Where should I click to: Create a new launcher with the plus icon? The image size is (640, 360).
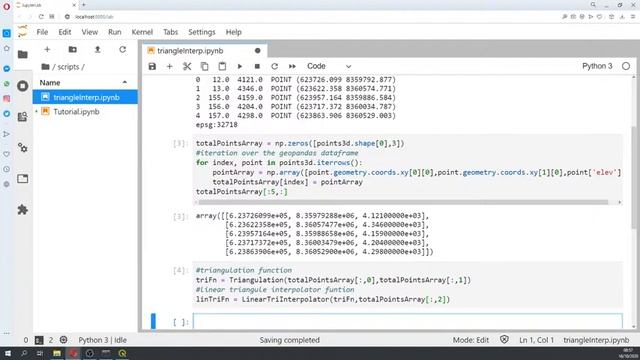[x=47, y=49]
